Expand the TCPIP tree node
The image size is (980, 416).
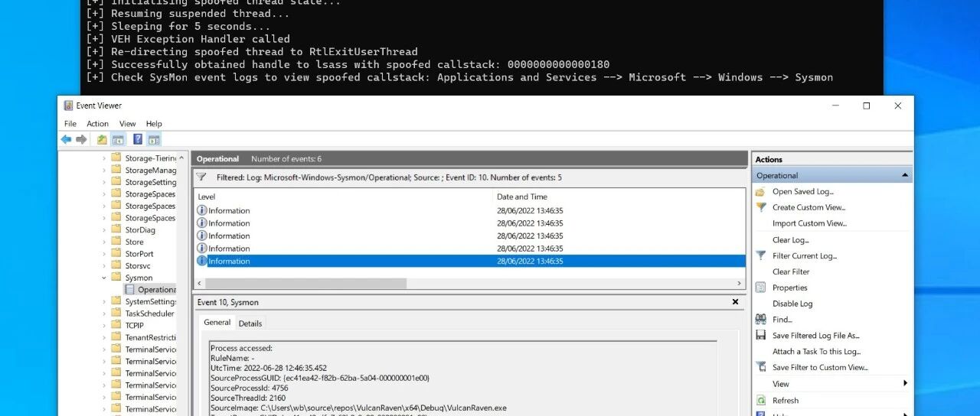pos(104,325)
